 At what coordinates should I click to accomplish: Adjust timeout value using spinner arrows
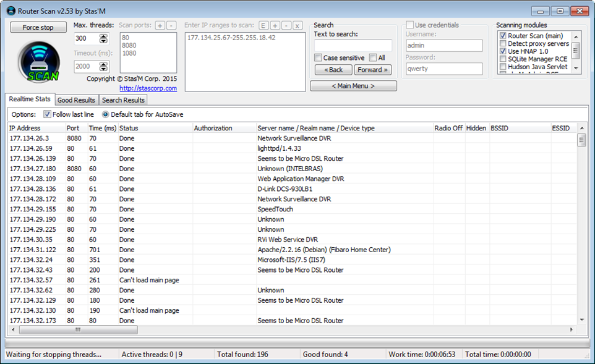(x=103, y=66)
